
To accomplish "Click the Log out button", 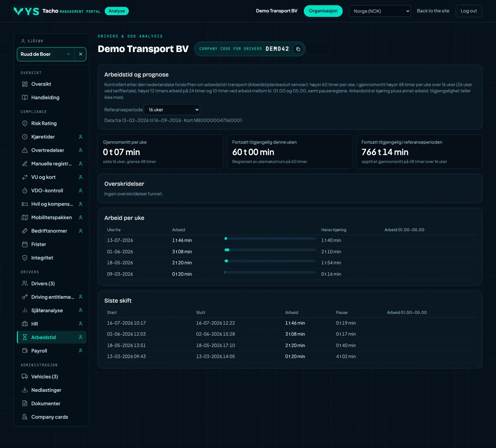I will pos(469,11).
